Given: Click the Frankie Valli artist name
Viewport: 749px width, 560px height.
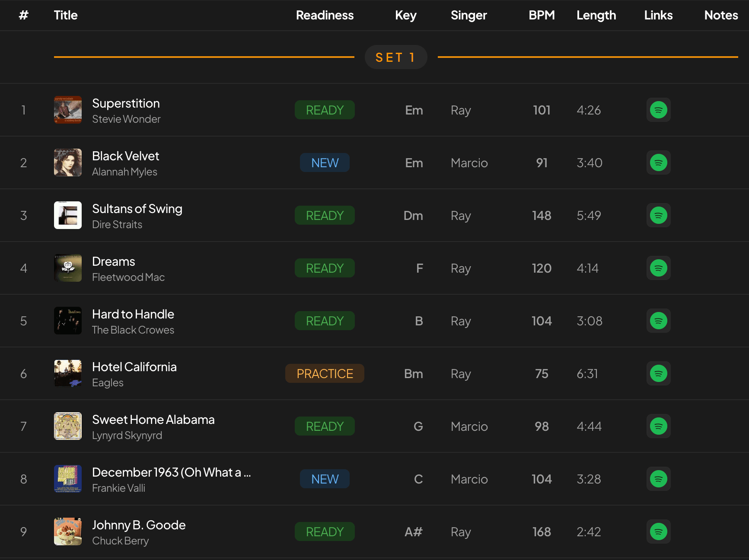Looking at the screenshot, I should pyautogui.click(x=118, y=488).
